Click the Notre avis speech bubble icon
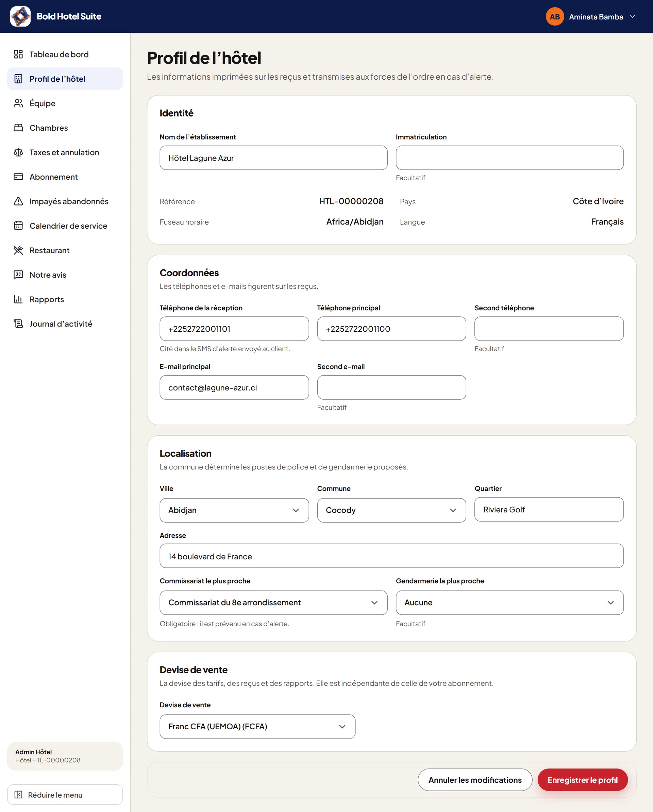The width and height of the screenshot is (653, 812). pos(18,275)
